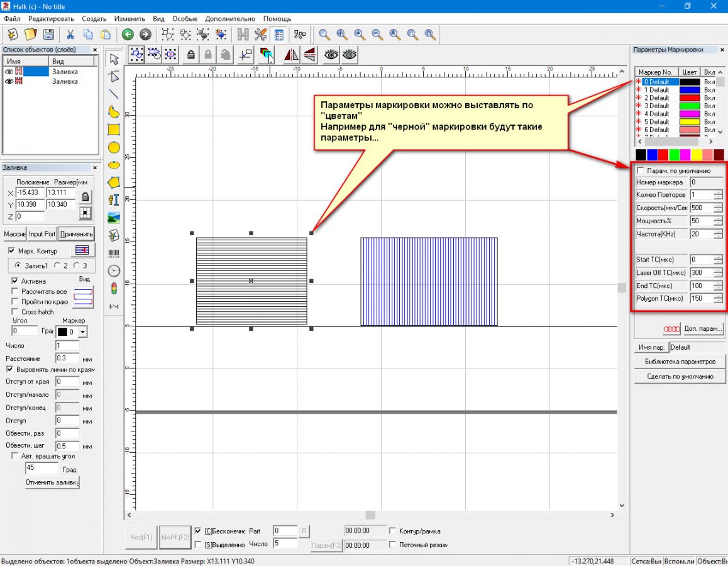Screen dimensions: 728x566
Task: Open the Маркер color dropdown
Action: tap(83, 331)
